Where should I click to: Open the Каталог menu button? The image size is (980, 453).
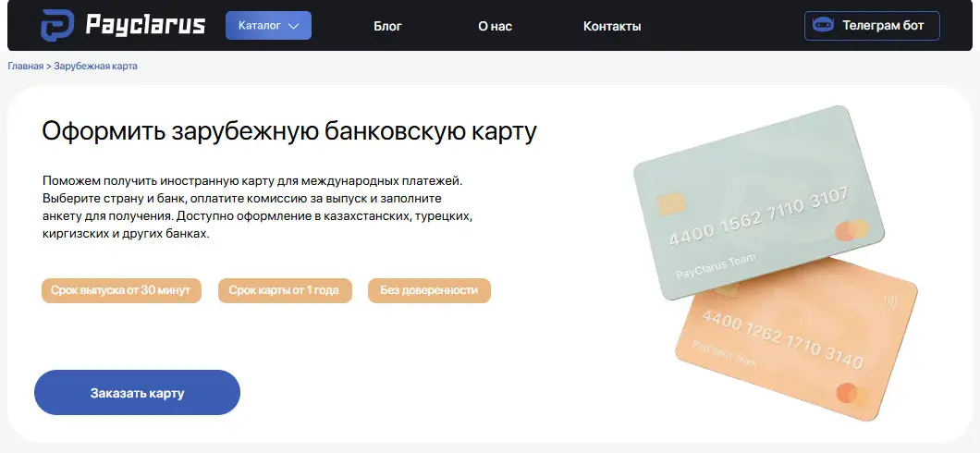point(269,26)
